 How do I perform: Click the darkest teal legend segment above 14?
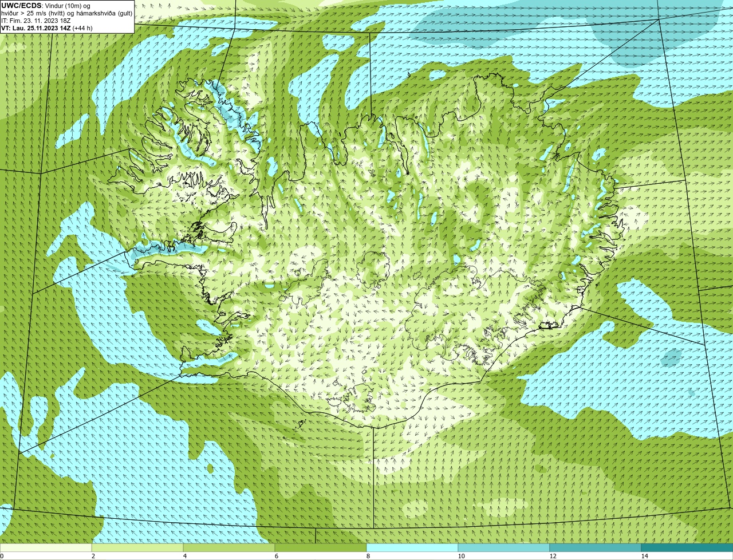click(x=687, y=547)
